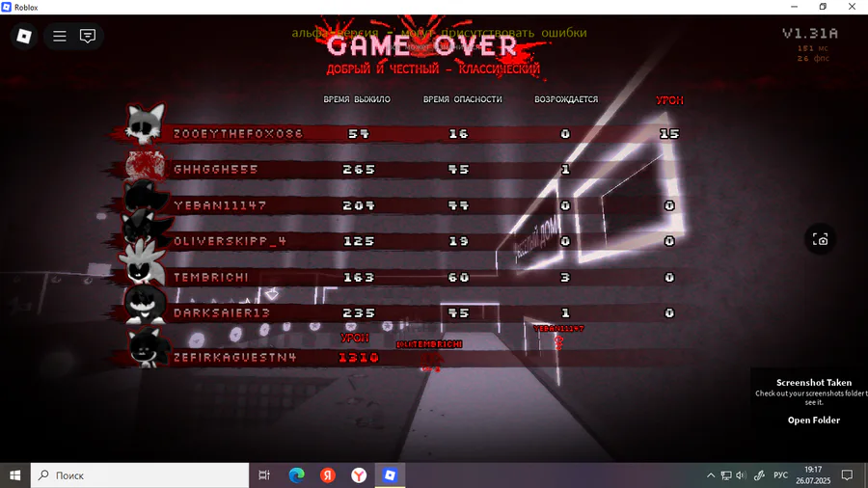Select DARKSAIER13 avatar icon
Screen dimensions: 868x488
145,305
